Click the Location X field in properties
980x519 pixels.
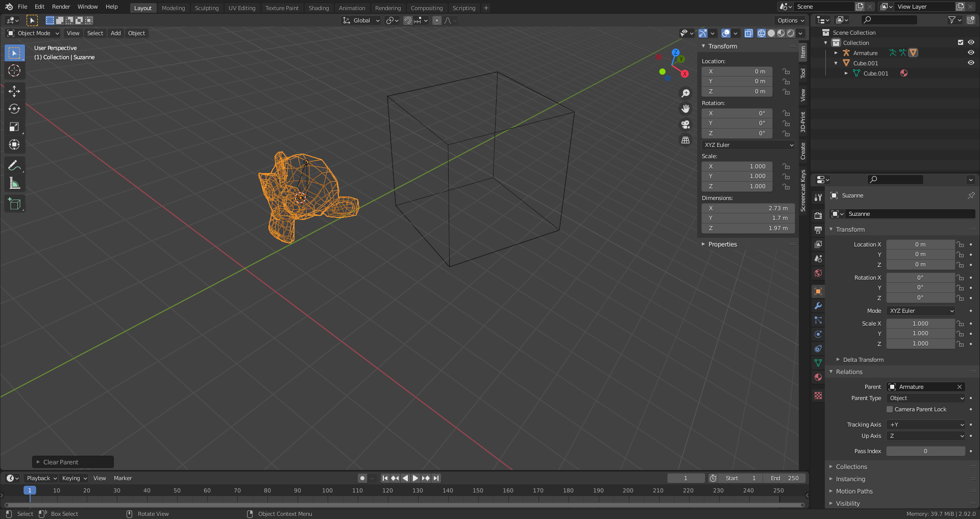click(920, 244)
